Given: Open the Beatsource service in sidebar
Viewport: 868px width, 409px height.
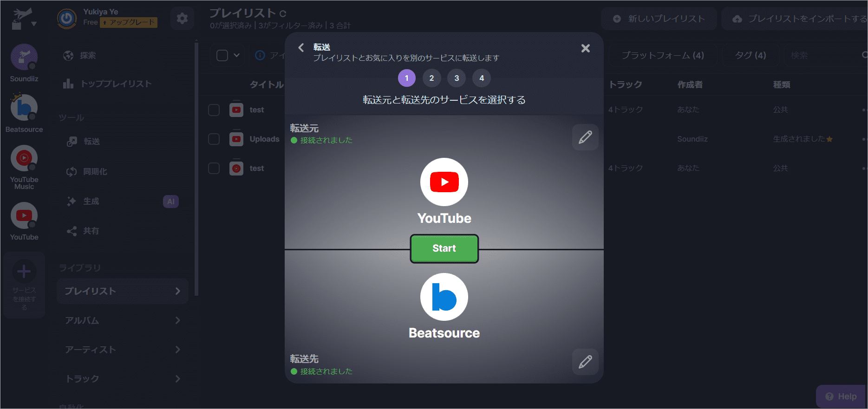Looking at the screenshot, I should pyautogui.click(x=24, y=108).
